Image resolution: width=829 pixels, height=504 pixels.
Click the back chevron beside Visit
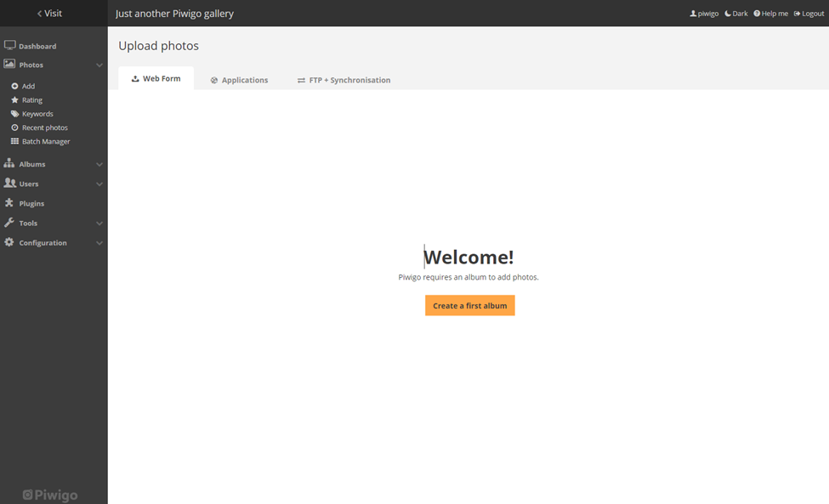(x=40, y=14)
